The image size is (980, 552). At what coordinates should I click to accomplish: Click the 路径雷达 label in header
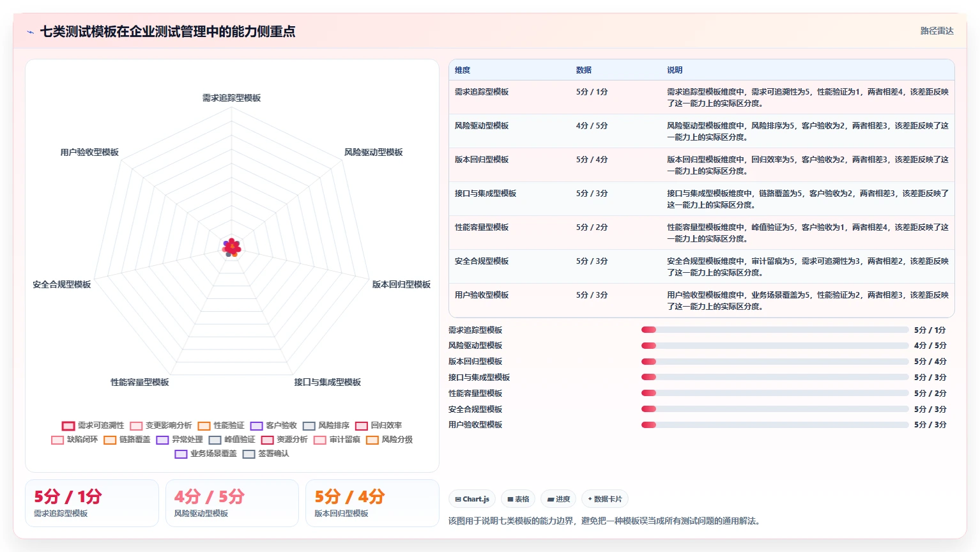pos(937,31)
